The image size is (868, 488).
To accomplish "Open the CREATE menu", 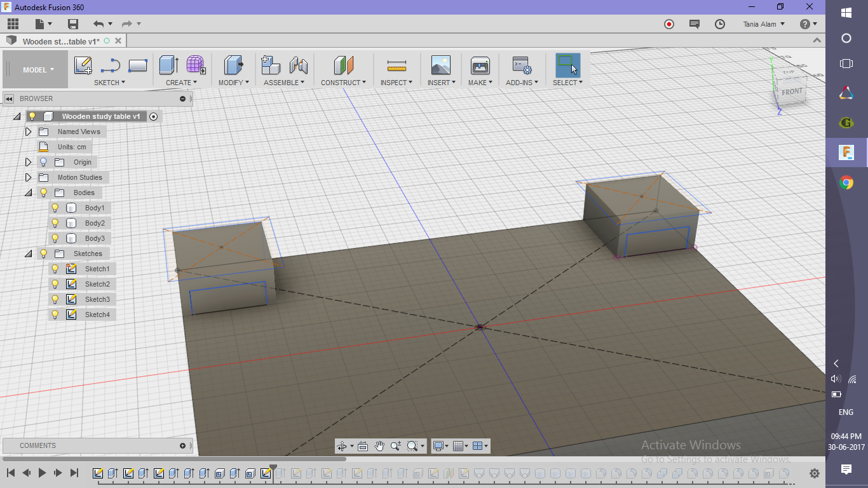I will click(x=181, y=83).
